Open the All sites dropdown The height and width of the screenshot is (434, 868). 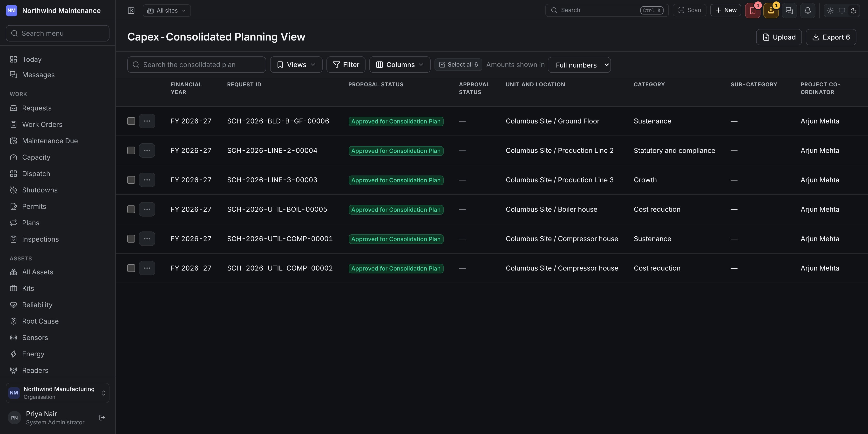167,10
